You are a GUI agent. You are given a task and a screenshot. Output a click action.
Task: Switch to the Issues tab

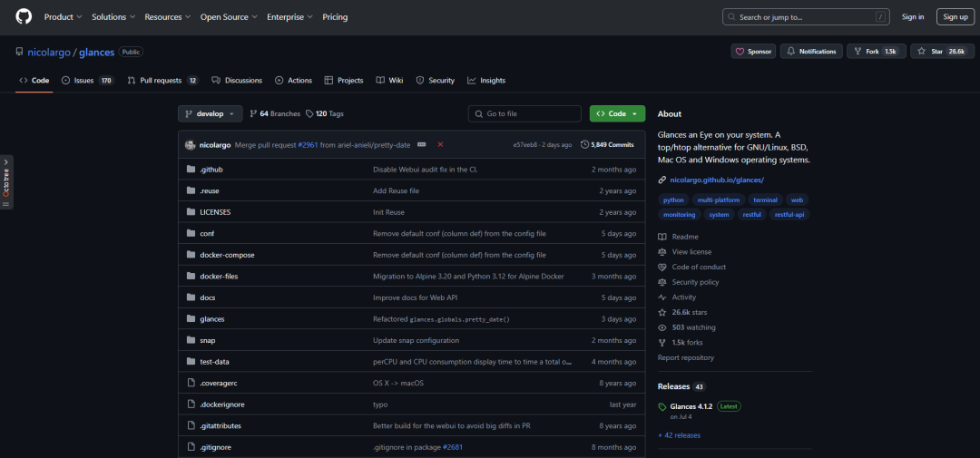point(88,80)
